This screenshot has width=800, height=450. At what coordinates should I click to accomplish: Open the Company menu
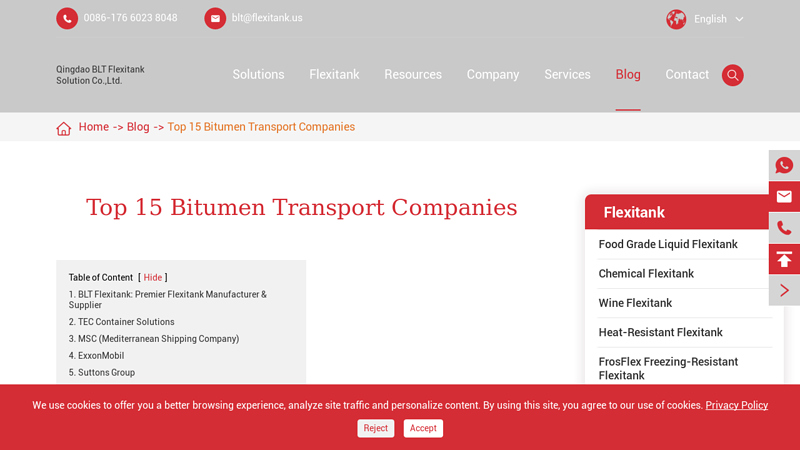coord(493,74)
